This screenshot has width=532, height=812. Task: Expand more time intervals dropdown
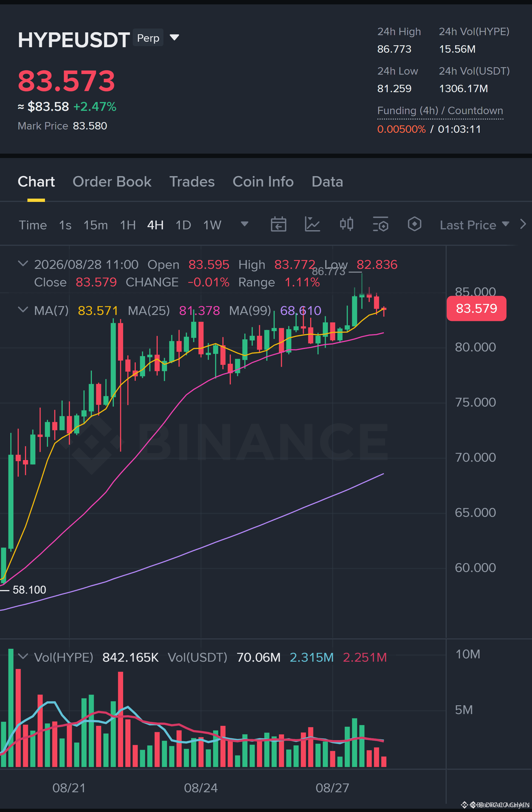point(245,224)
